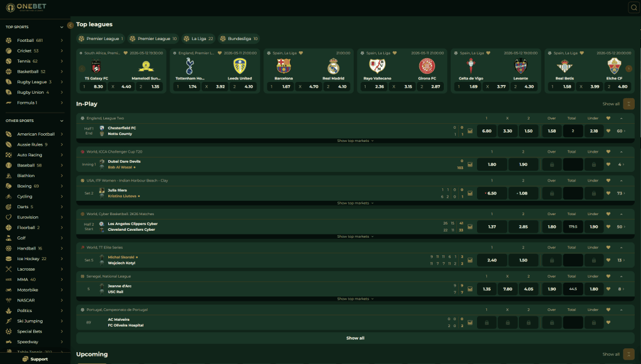Open Football in the sidebar

click(x=34, y=41)
